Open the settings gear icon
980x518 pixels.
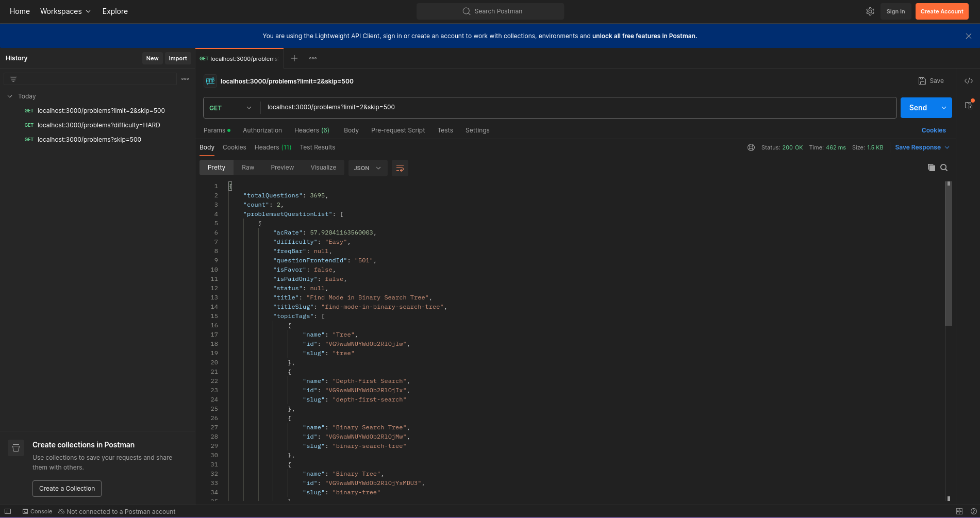[x=870, y=11]
